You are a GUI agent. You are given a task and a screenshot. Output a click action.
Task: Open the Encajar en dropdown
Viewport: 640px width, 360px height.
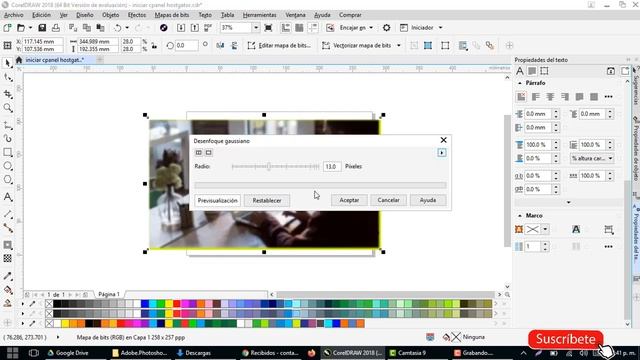point(371,28)
